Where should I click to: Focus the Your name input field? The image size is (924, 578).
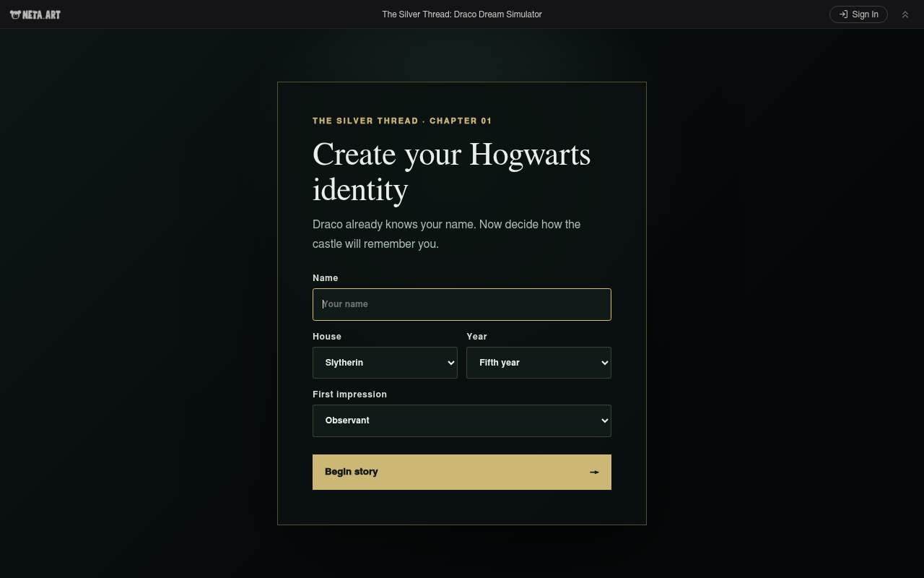pos(462,304)
